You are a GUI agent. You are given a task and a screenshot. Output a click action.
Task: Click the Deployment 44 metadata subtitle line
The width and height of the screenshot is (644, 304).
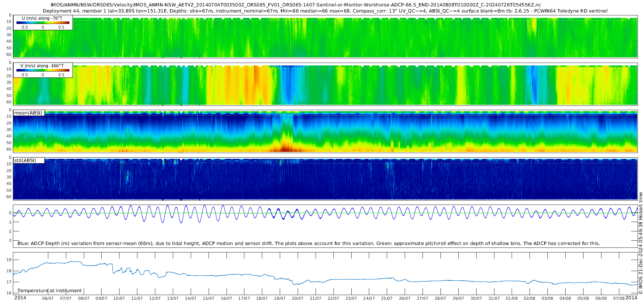pyautogui.click(x=325, y=11)
